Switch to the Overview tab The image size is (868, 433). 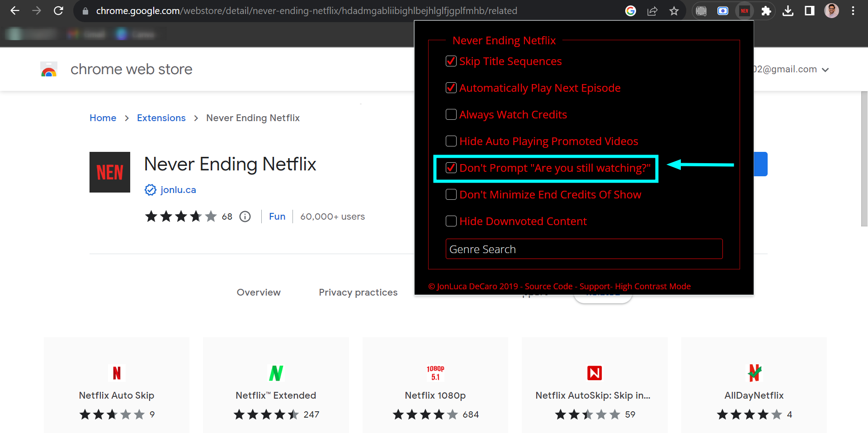[259, 292]
